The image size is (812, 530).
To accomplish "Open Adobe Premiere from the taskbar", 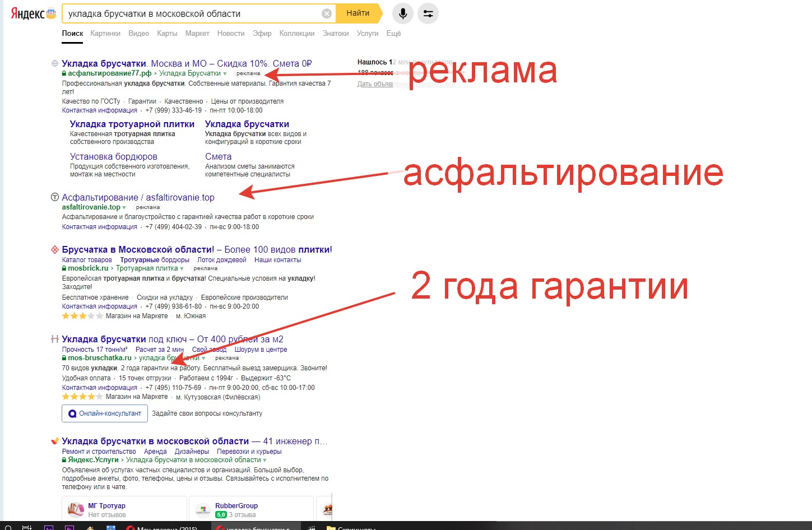I will coord(69,527).
